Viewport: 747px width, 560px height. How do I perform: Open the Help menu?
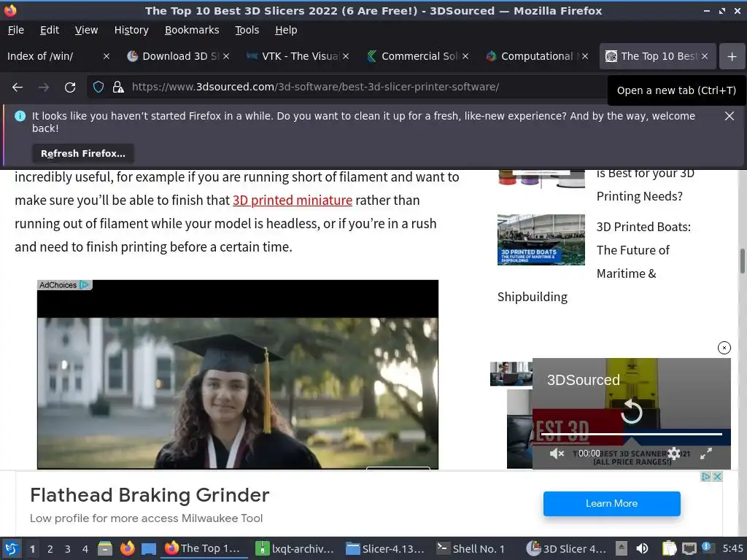(x=286, y=30)
